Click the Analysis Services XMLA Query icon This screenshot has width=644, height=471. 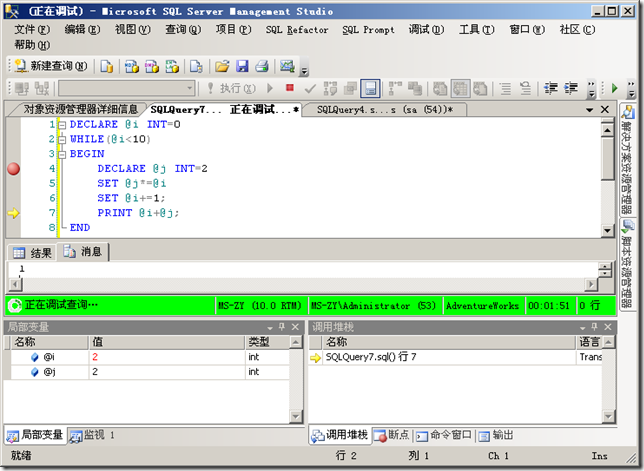tap(172, 66)
